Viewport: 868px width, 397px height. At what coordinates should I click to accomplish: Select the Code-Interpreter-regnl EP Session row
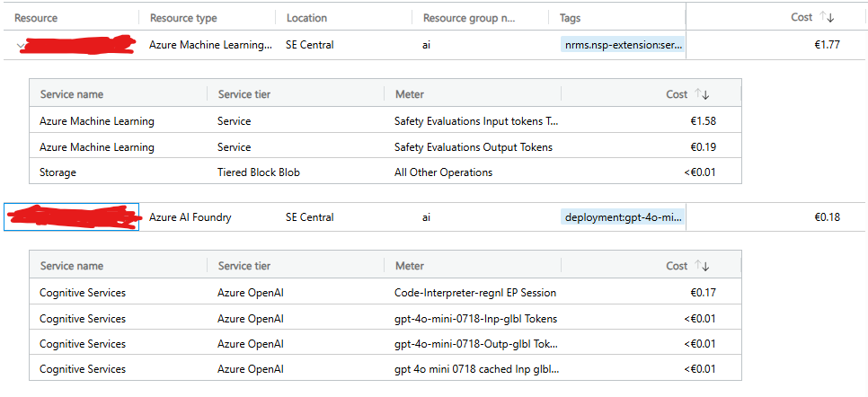(x=475, y=293)
